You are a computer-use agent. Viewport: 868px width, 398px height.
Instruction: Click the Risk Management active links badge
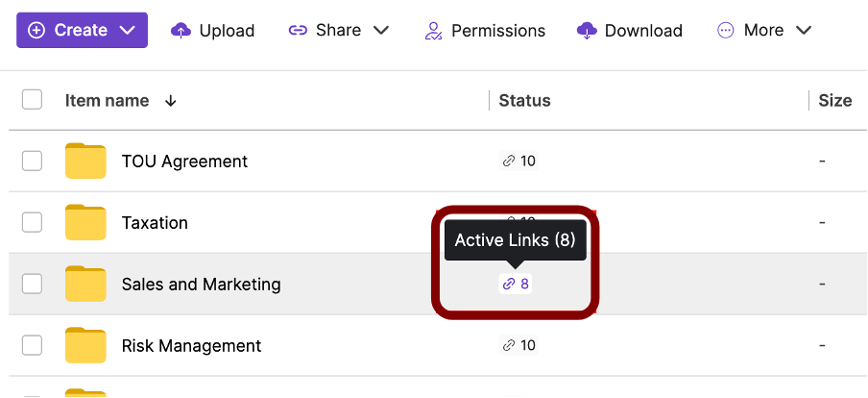[518, 345]
